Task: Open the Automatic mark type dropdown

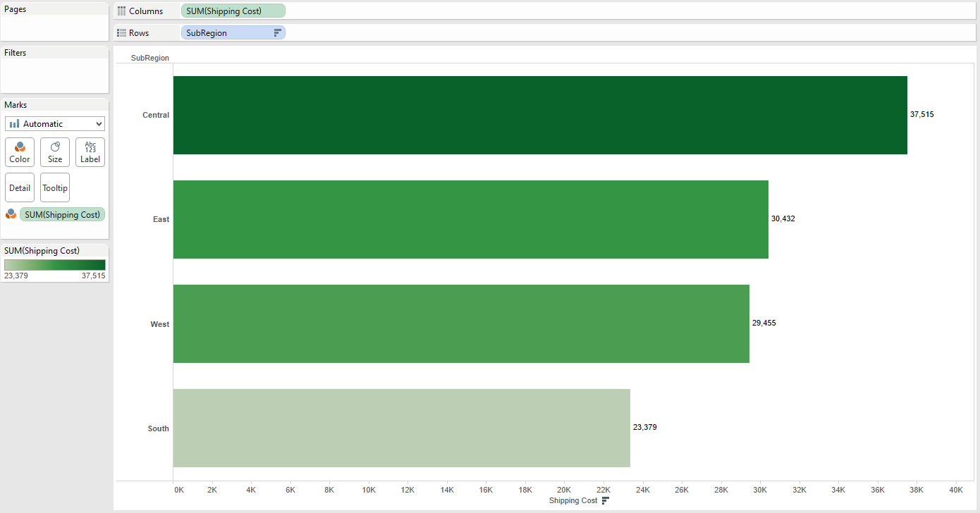Action: 55,124
